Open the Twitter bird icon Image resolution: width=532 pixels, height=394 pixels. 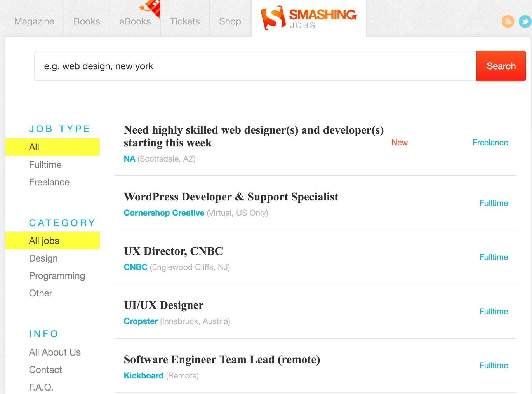(x=525, y=21)
